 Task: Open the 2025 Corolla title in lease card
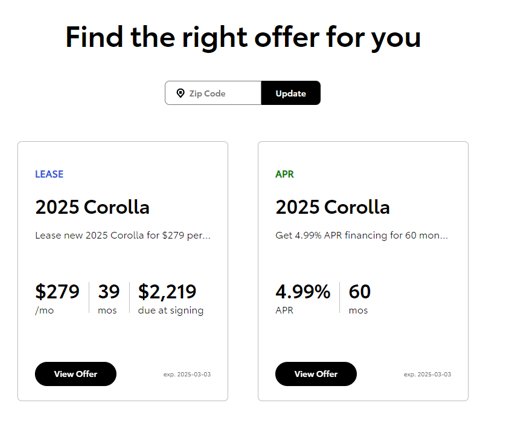(x=92, y=207)
